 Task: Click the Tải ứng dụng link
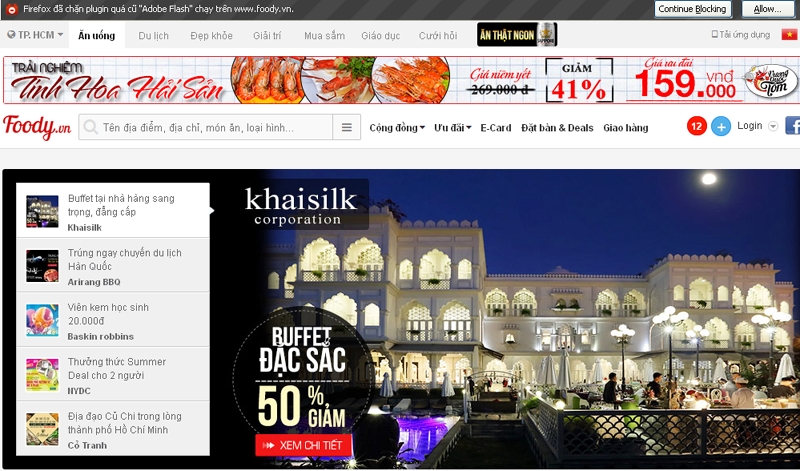coord(740,35)
